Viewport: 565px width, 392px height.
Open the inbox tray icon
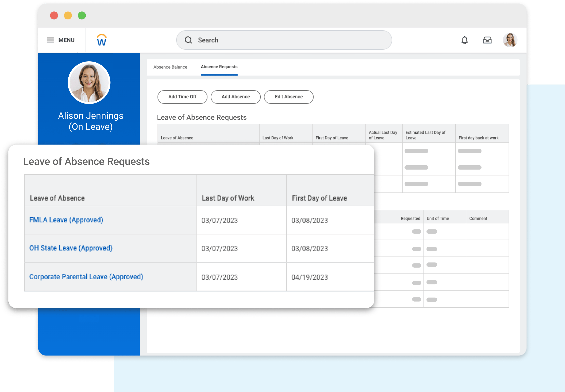tap(487, 40)
